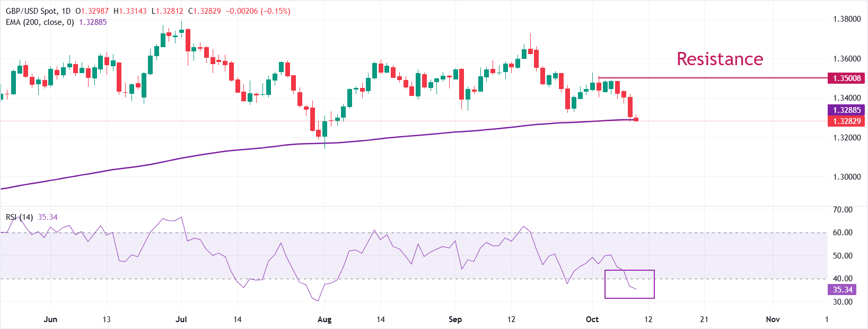Open the EMA (200, close, 0) indicator legend
868x329 pixels.
(40, 22)
